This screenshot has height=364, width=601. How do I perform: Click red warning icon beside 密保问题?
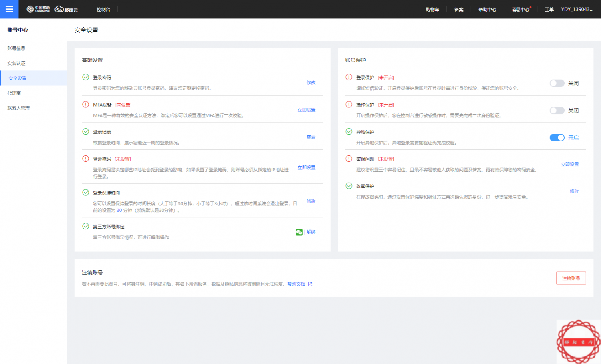tap(349, 159)
